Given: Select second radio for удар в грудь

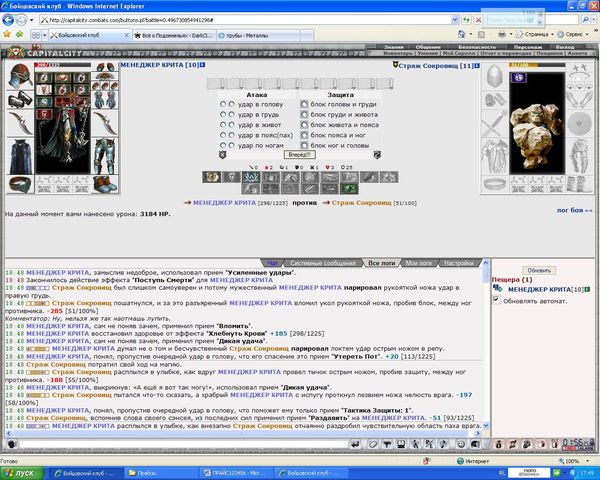Looking at the screenshot, I should click(232, 114).
